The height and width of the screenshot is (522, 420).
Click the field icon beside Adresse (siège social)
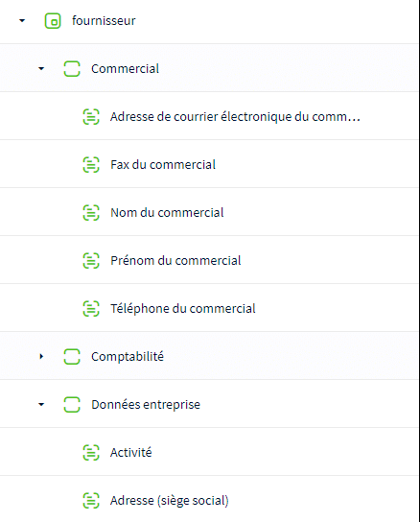[91, 500]
